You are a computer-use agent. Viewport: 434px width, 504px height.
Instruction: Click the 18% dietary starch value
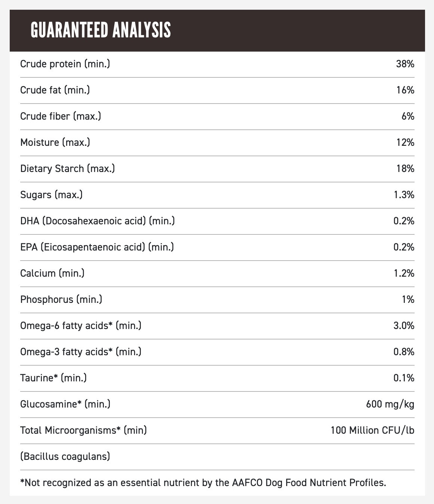pos(405,169)
